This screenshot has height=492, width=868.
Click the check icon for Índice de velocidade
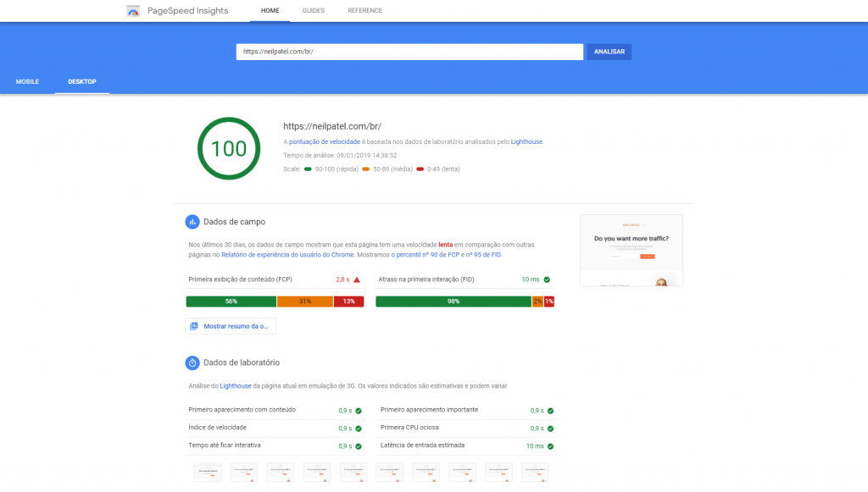coord(359,428)
